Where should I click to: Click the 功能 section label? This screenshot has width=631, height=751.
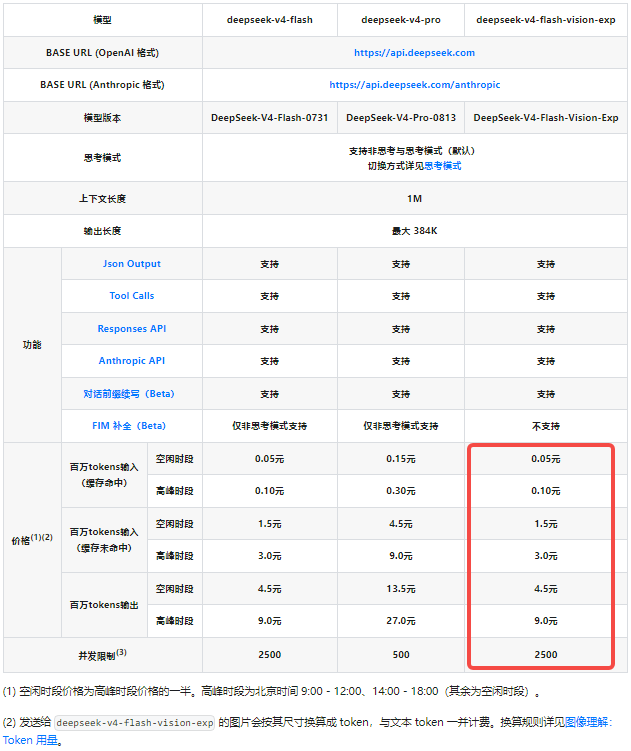tap(32, 345)
